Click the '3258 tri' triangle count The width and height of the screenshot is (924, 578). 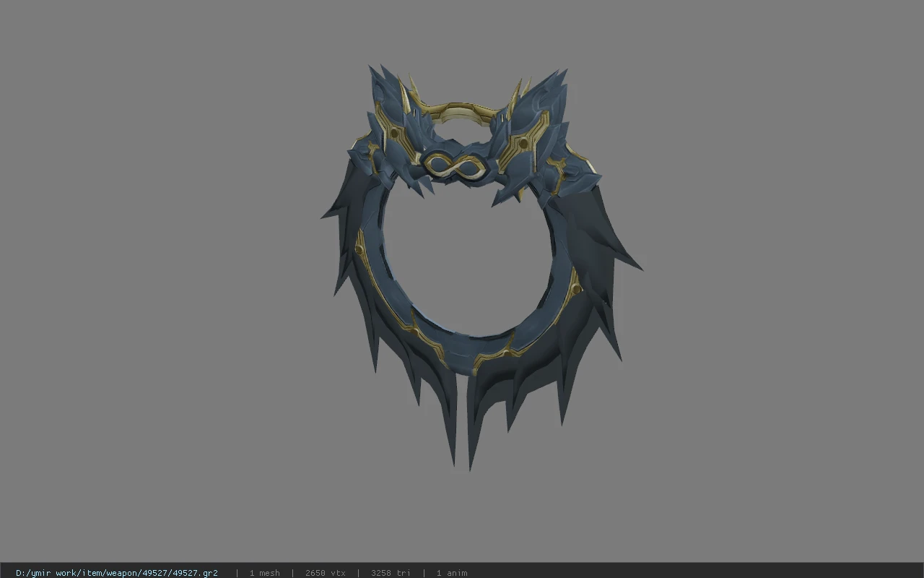point(391,573)
